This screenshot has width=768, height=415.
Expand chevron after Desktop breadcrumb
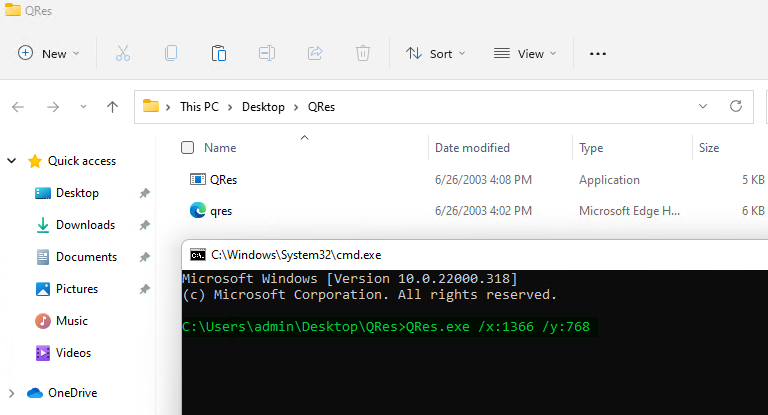click(x=296, y=107)
